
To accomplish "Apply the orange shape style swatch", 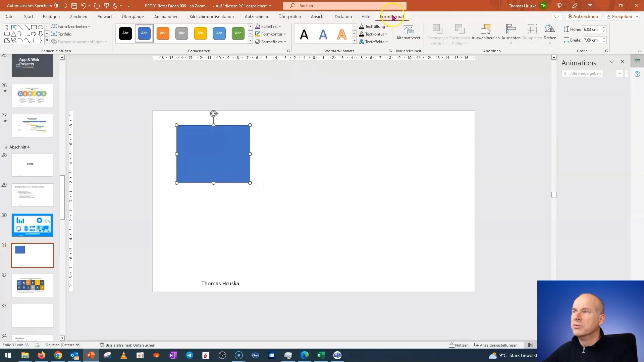I will click(163, 33).
